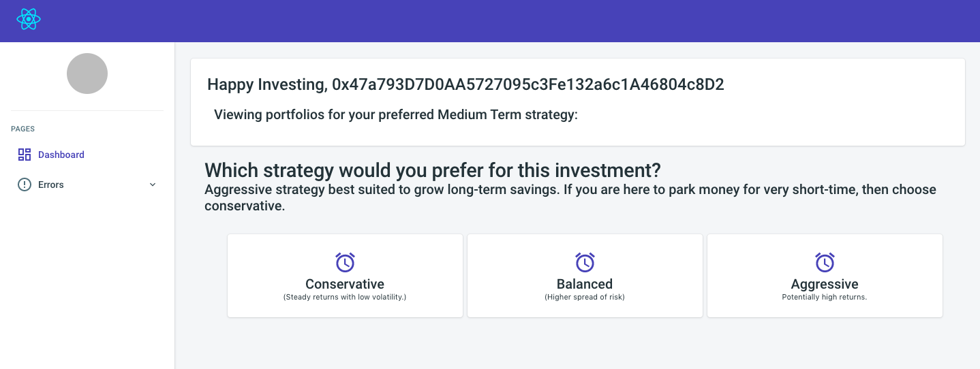980x369 pixels.
Task: Expand the Errors submenu chevron
Action: [153, 184]
